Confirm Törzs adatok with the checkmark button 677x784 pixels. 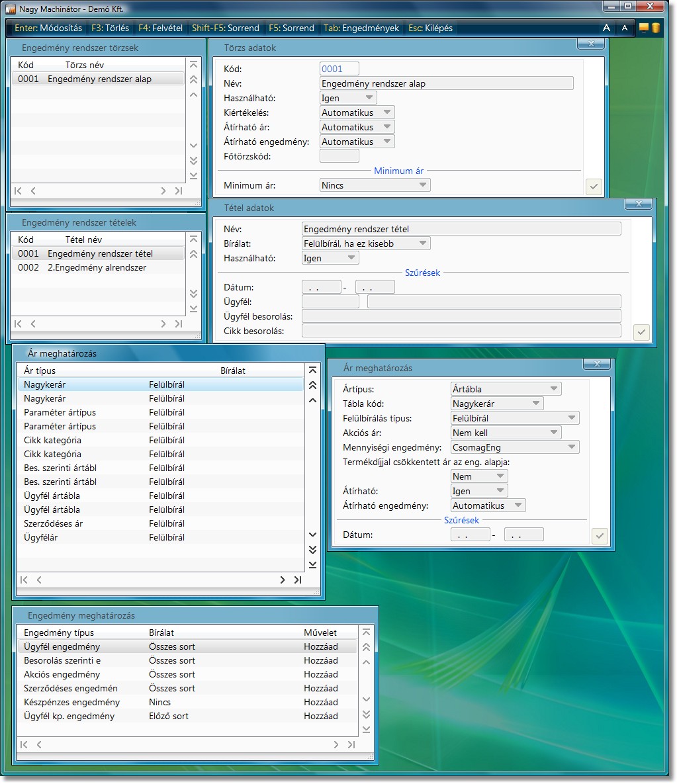pos(594,187)
